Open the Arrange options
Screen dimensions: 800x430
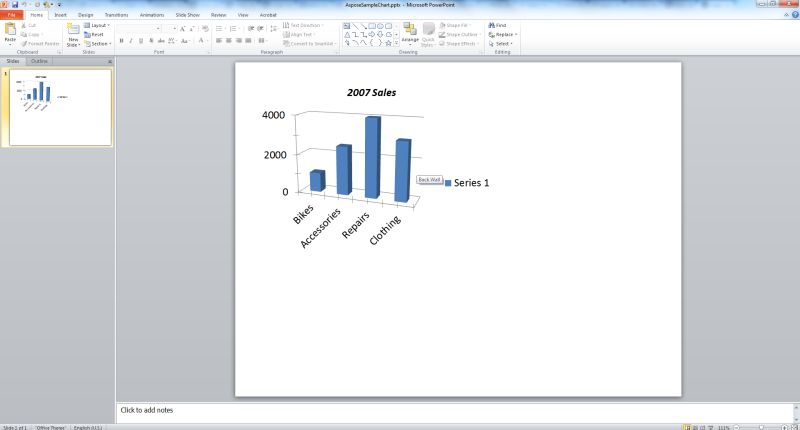point(410,34)
